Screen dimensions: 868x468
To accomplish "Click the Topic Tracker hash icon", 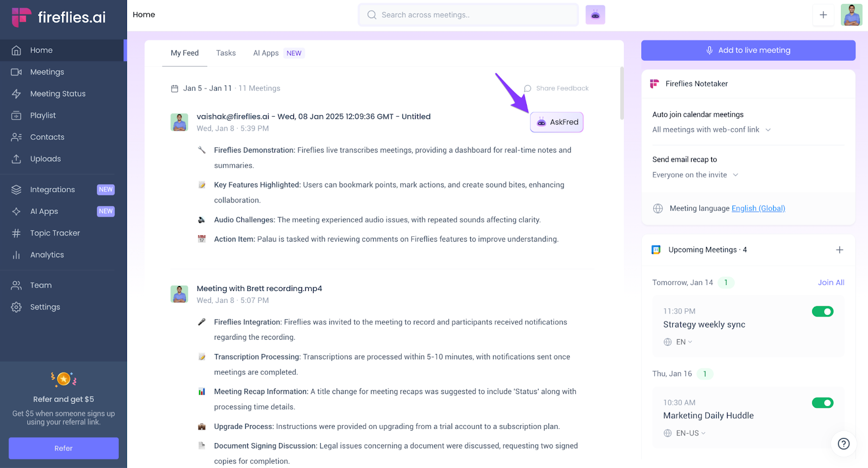I will click(x=16, y=233).
